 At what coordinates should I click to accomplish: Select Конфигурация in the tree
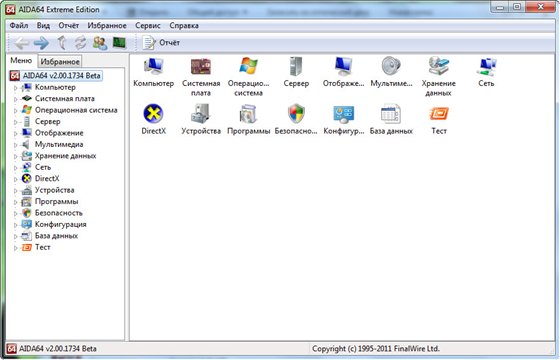[60, 224]
